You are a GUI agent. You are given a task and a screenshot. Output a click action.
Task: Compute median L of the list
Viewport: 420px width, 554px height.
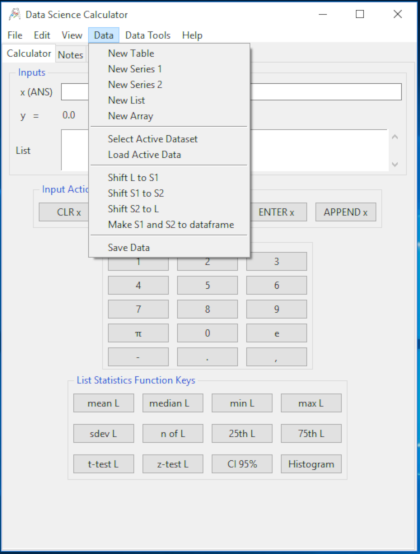point(173,403)
